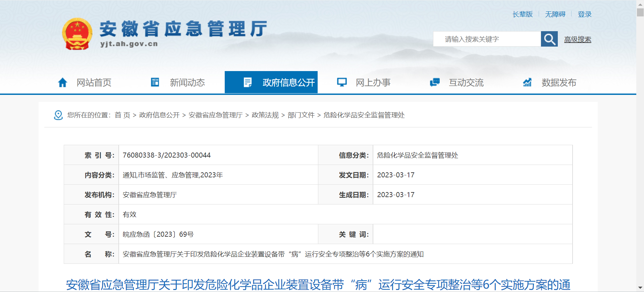
Task: Click 部门文件 breadcrumb link
Action: (x=301, y=115)
